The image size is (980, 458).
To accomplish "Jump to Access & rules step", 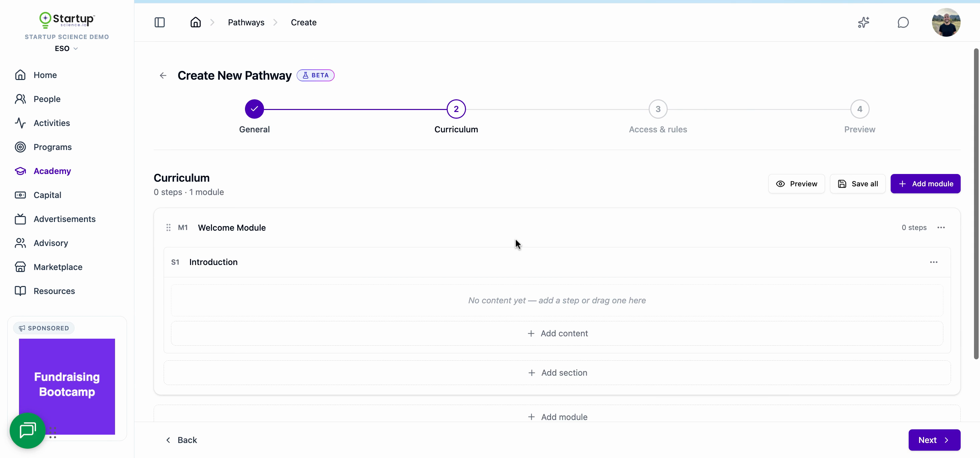I will (658, 109).
